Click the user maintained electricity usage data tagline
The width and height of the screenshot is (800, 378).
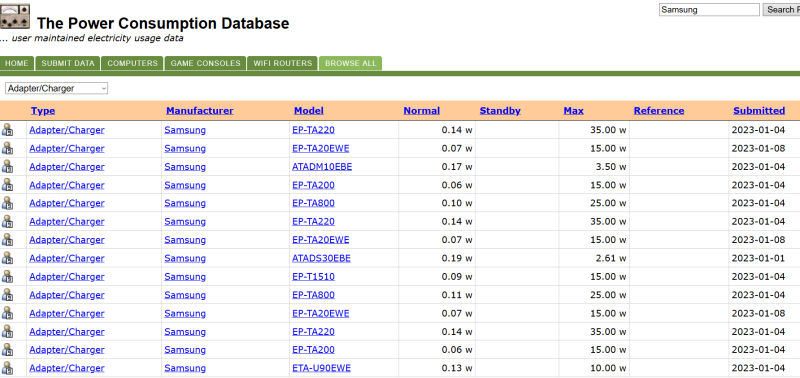pos(92,38)
